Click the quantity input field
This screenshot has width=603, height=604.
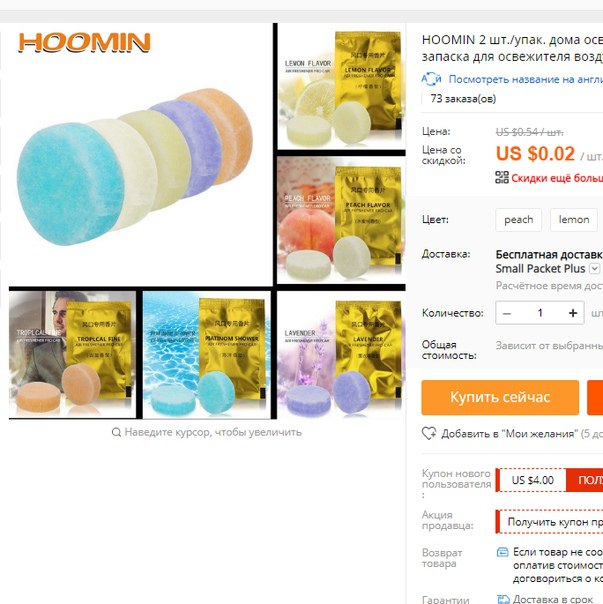(x=540, y=313)
